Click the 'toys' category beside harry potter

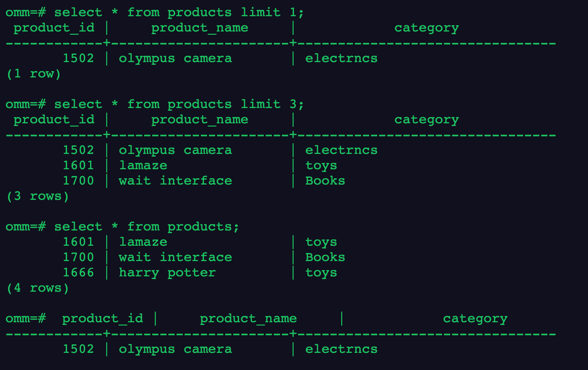(321, 273)
